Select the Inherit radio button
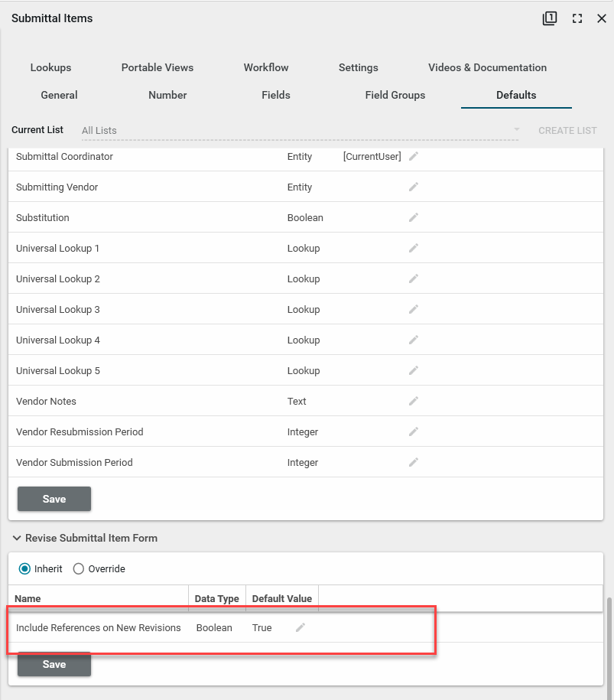The image size is (614, 700). (x=25, y=569)
